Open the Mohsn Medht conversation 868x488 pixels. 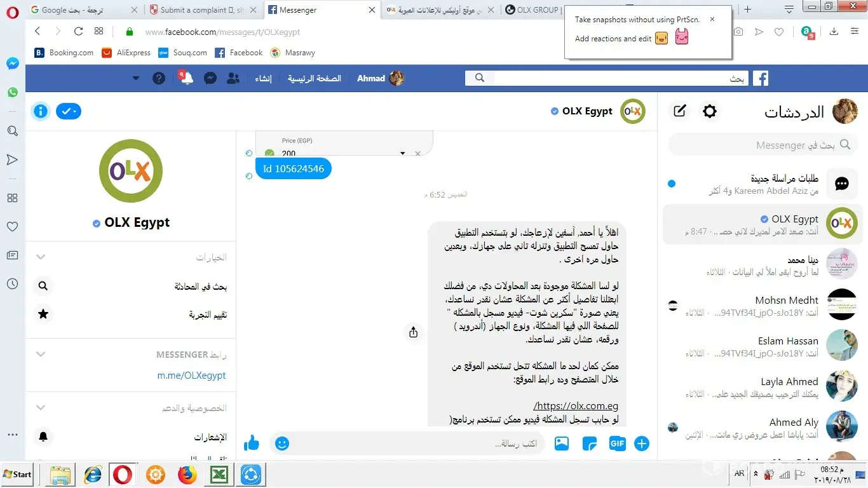763,306
